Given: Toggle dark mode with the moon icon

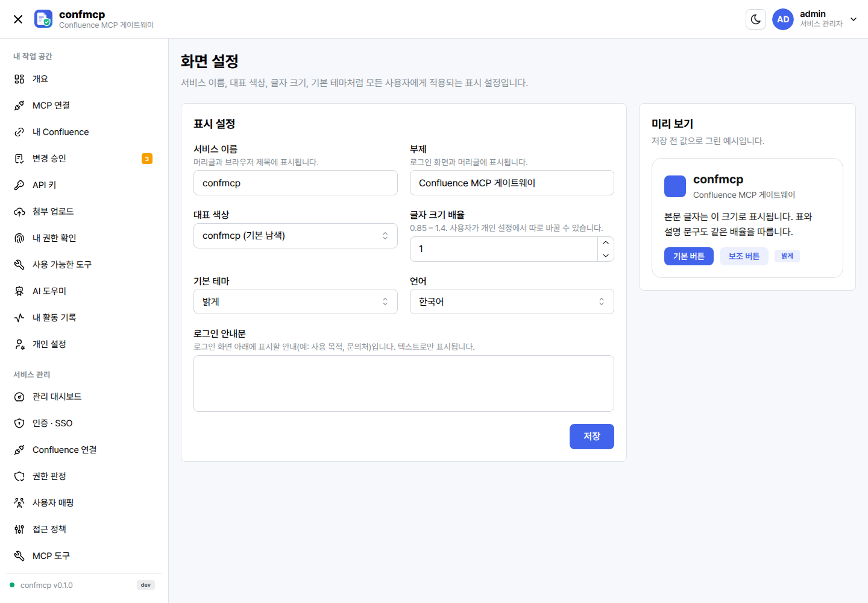Looking at the screenshot, I should click(756, 19).
